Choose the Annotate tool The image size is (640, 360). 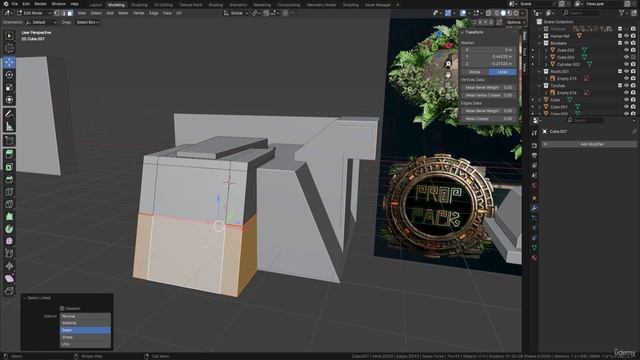pyautogui.click(x=9, y=114)
